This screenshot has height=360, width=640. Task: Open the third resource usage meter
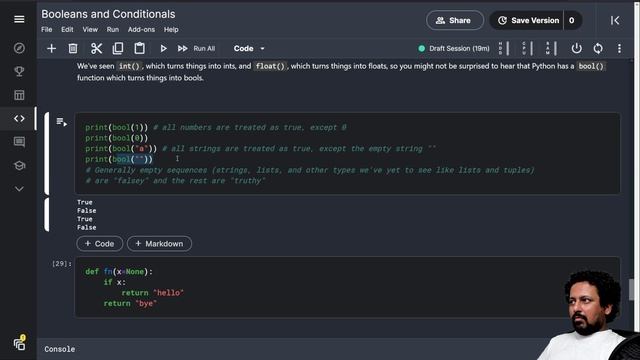tap(551, 49)
